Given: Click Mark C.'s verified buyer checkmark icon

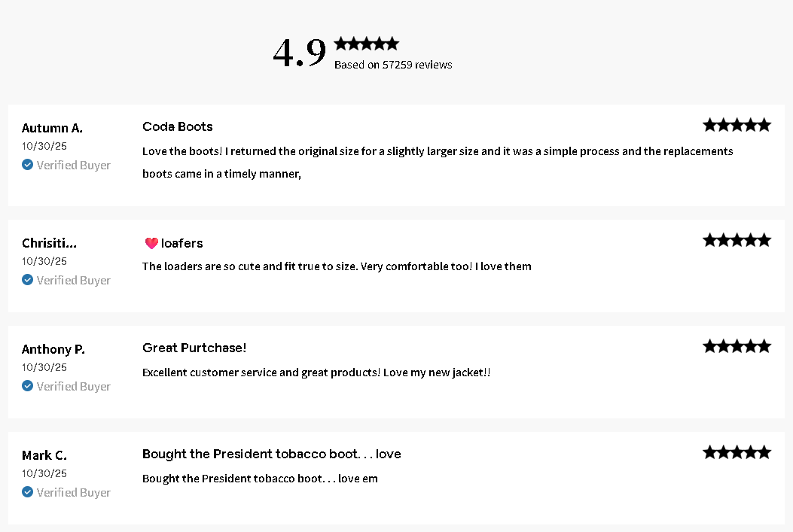Looking at the screenshot, I should (x=28, y=492).
